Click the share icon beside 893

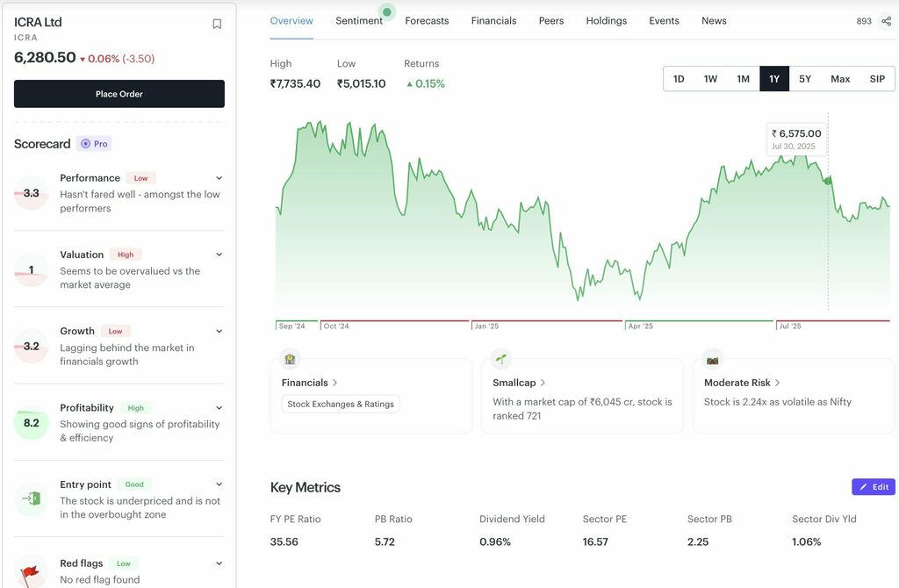click(887, 21)
